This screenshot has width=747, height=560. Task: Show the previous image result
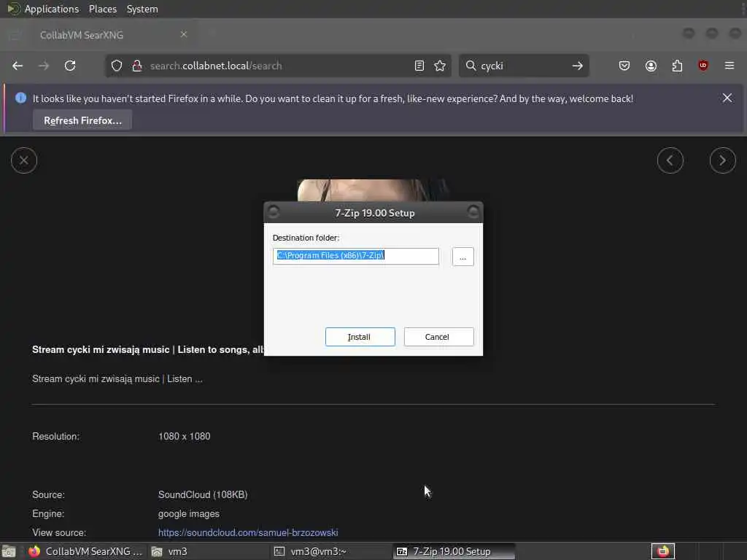[670, 160]
